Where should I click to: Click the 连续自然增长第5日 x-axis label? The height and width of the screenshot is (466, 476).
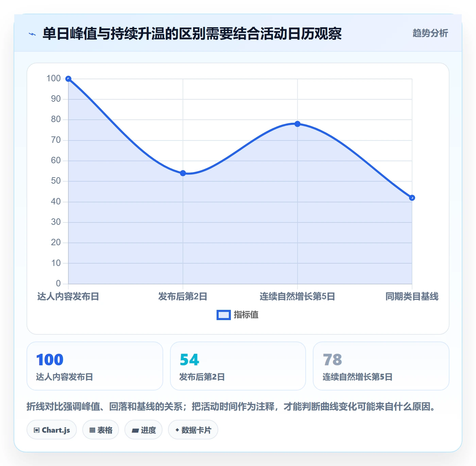297,296
